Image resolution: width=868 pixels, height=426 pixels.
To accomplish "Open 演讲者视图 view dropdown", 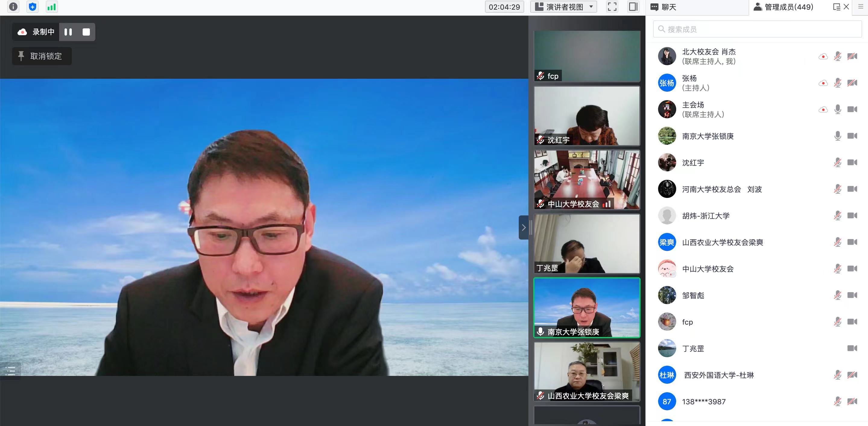I will [563, 7].
